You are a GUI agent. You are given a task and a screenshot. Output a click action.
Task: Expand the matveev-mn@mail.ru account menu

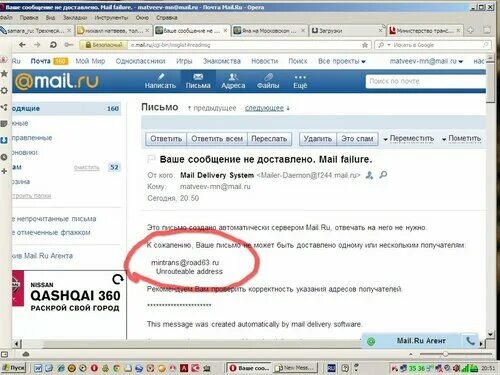[x=426, y=61]
